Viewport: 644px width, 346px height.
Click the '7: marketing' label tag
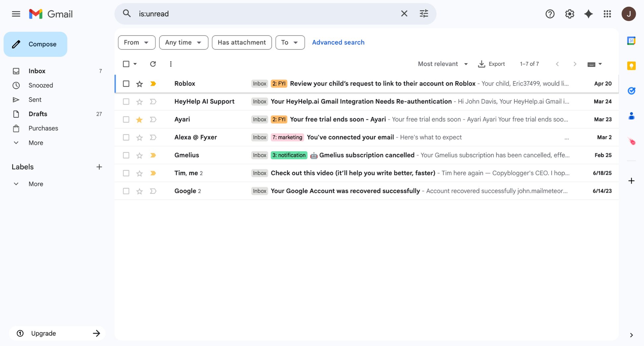click(x=287, y=137)
